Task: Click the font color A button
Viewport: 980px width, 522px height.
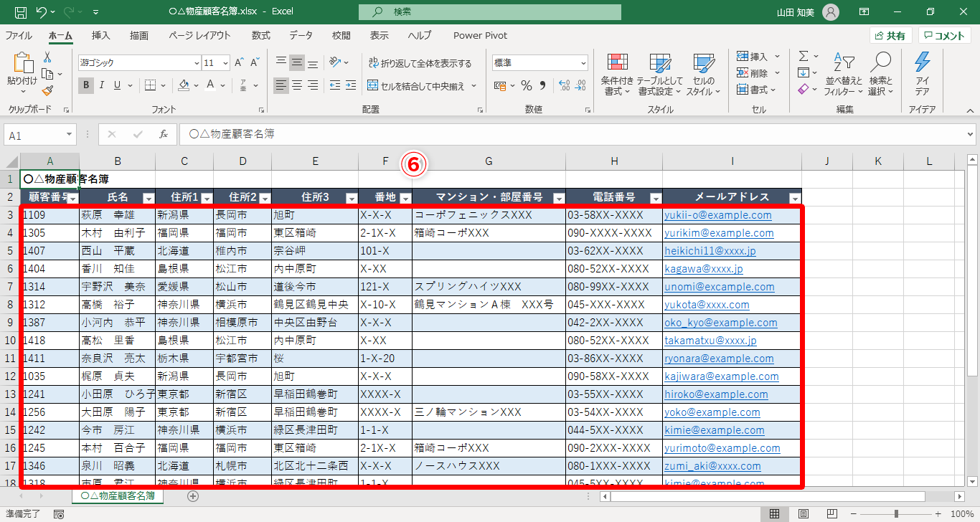Action: [210, 85]
